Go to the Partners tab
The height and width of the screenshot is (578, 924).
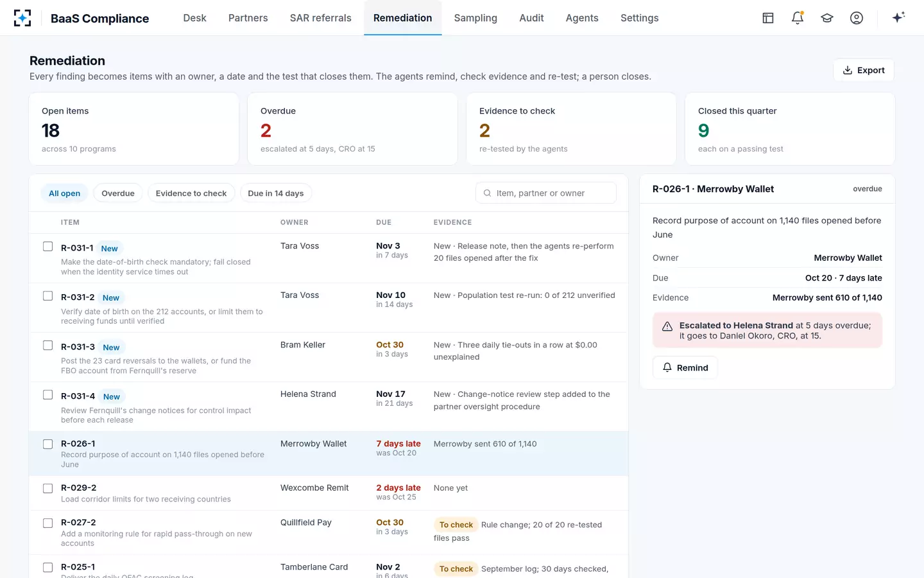248,18
